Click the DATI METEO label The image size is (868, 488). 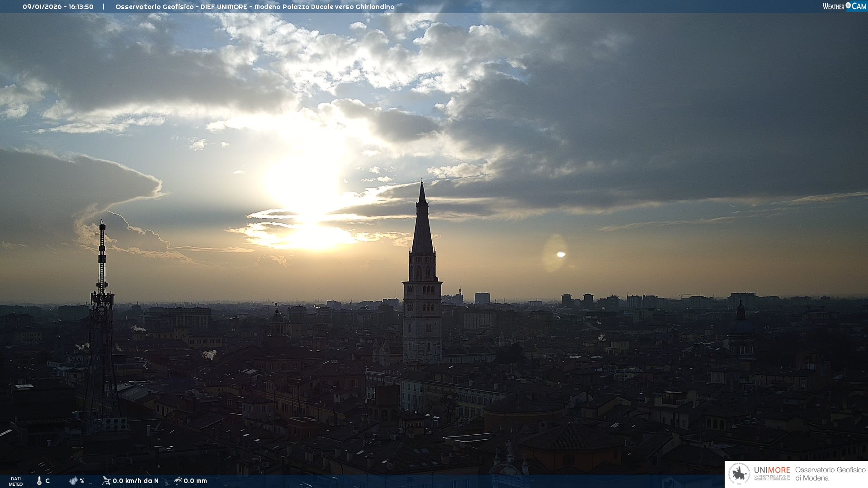tap(16, 481)
